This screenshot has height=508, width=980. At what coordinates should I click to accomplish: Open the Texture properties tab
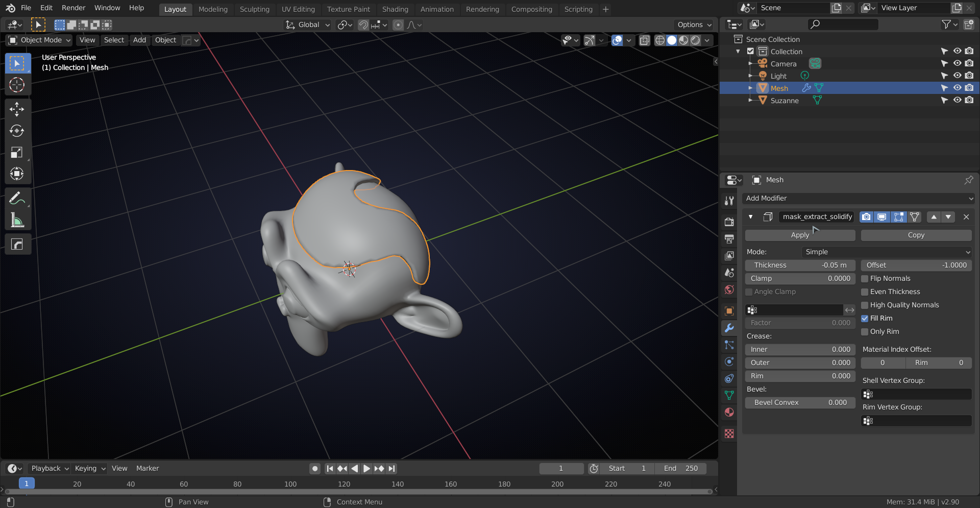click(x=729, y=433)
